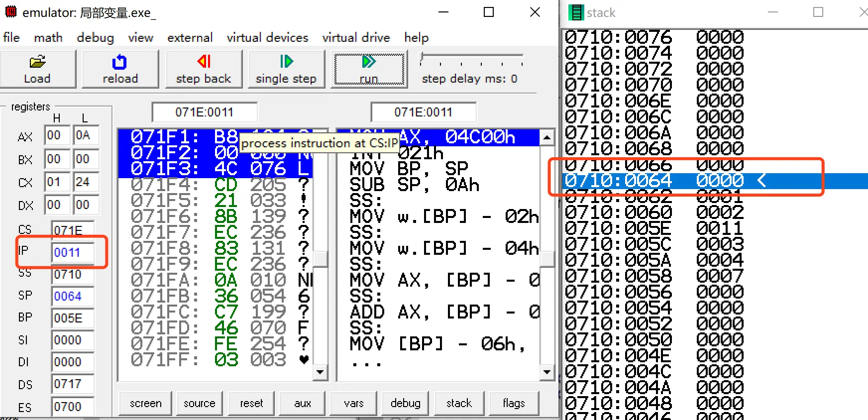Click the CS register field
The width and height of the screenshot is (868, 420).
click(x=72, y=230)
